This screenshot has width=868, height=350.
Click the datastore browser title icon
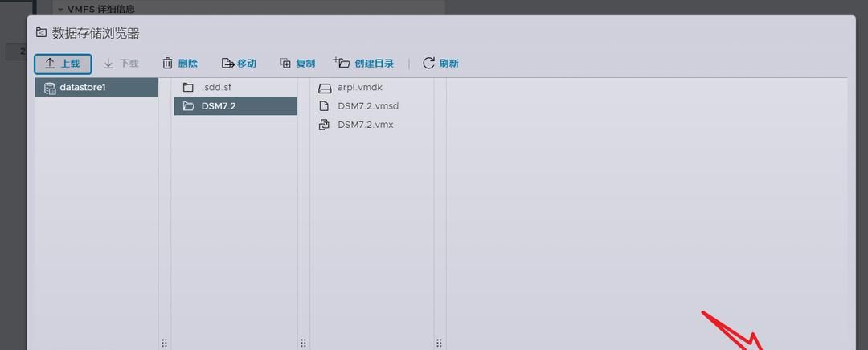(41, 33)
